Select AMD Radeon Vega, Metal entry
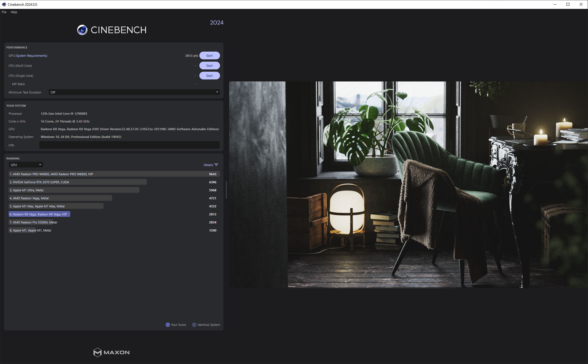 [x=114, y=198]
